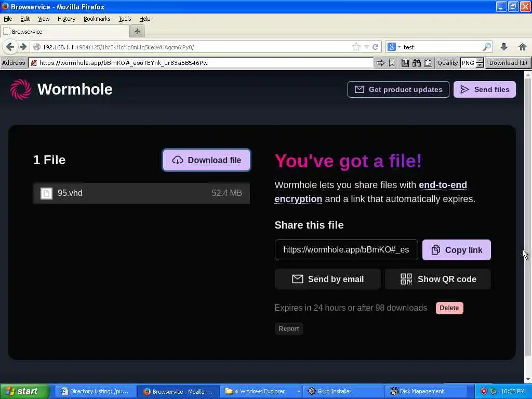
Task: Open a new tab with plus button
Action: (x=137, y=31)
